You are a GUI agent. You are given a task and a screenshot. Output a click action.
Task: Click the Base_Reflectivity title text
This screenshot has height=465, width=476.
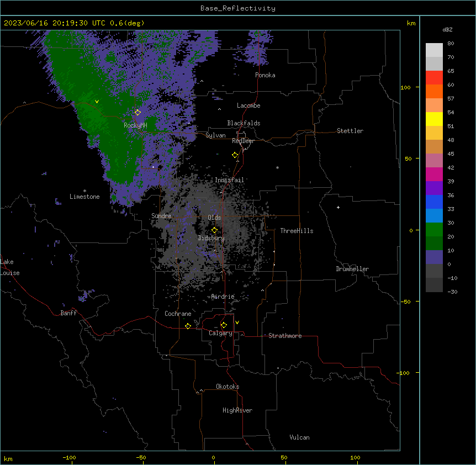tap(238, 8)
